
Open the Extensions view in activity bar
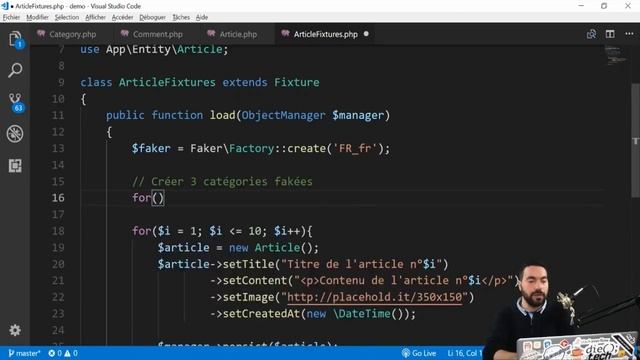pos(15,166)
